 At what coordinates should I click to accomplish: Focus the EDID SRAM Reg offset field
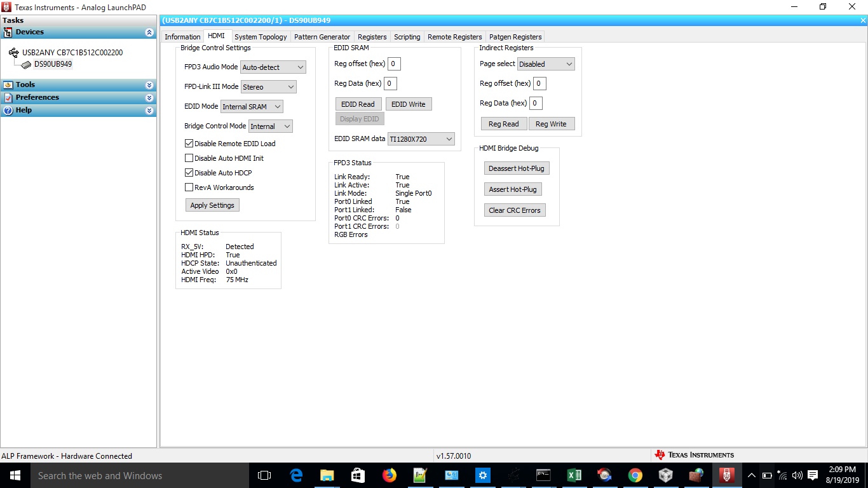394,64
